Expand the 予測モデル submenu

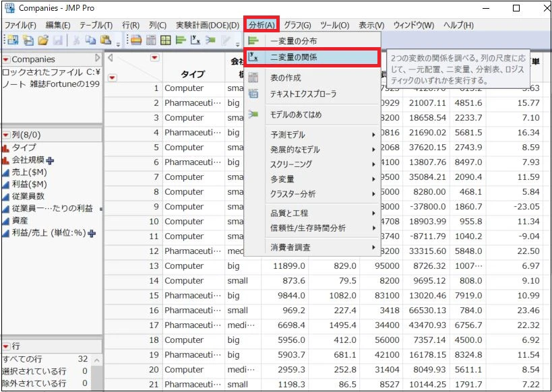click(373, 135)
